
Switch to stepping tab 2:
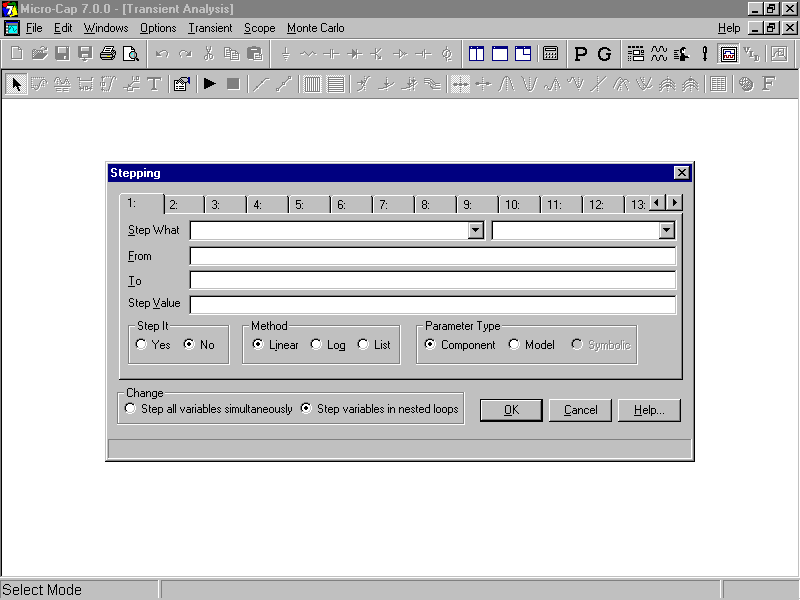point(184,205)
